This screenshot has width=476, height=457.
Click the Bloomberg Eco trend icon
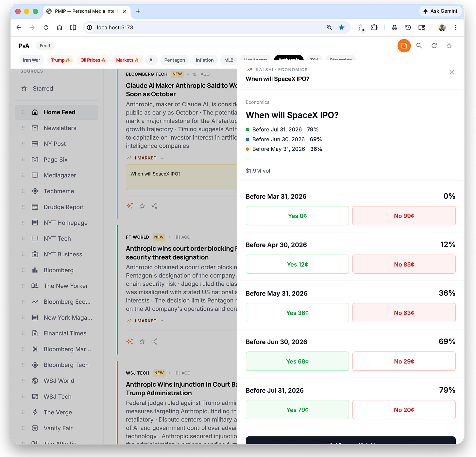point(35,302)
